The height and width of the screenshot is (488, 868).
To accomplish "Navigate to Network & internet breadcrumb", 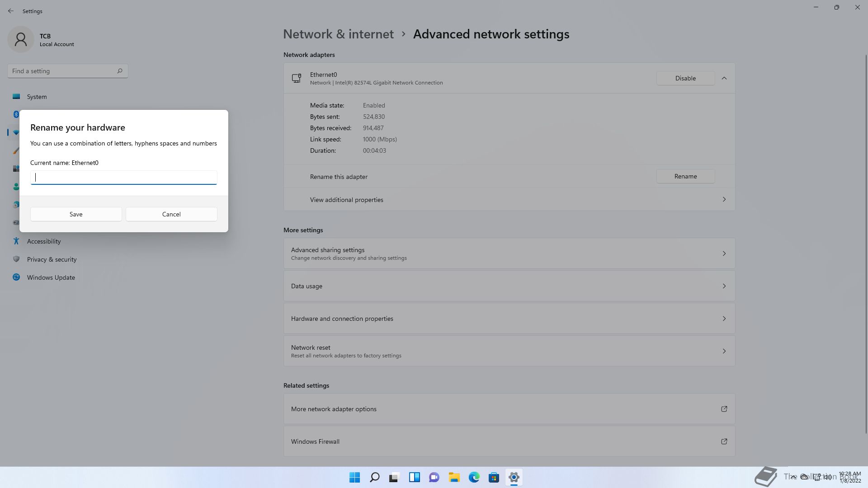I will pyautogui.click(x=338, y=34).
